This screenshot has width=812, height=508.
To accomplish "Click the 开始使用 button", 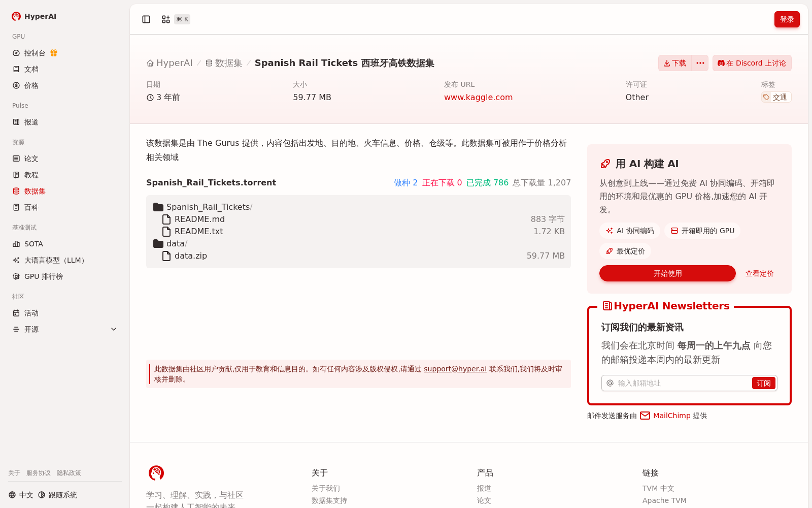I will point(667,273).
